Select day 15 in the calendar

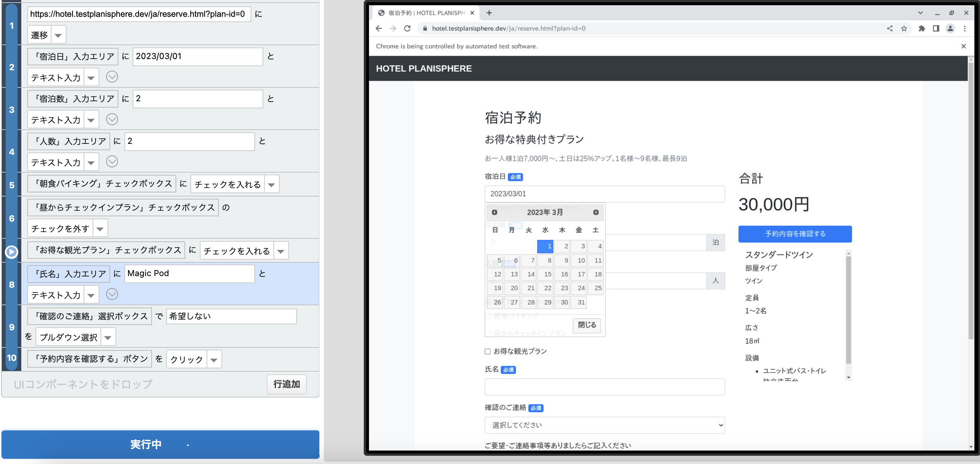click(545, 275)
